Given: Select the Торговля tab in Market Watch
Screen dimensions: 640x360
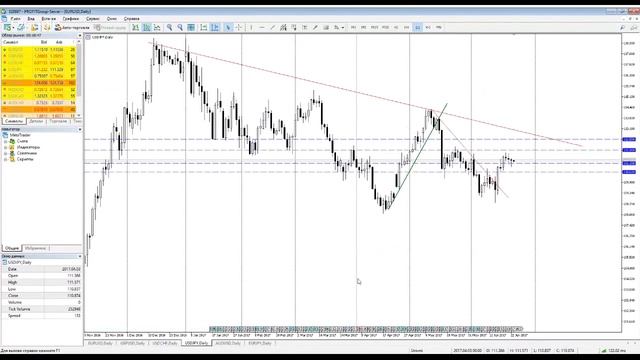Looking at the screenshot, I should tap(58, 121).
